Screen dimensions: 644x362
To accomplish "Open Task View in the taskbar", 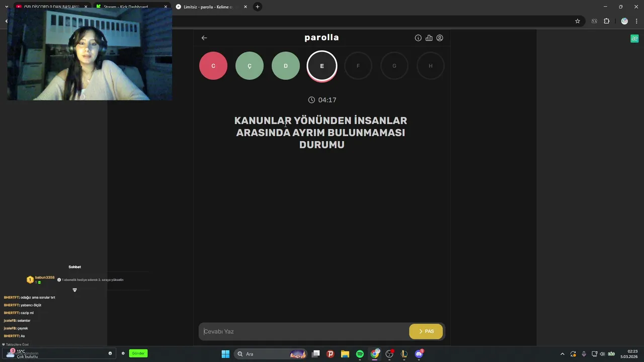I will click(x=316, y=354).
